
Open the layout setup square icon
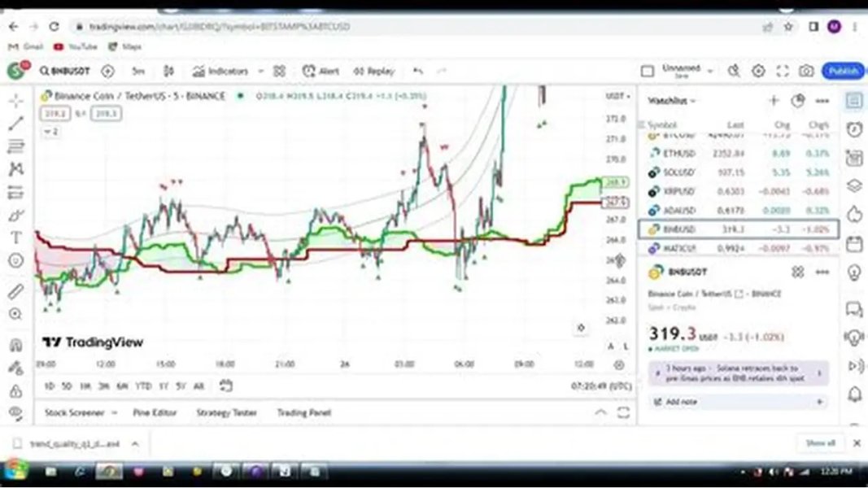[x=647, y=71]
